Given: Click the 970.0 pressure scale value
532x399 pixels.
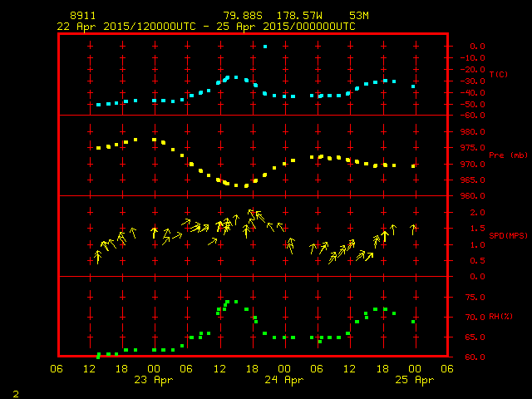Looking at the screenshot, I should coord(473,165).
